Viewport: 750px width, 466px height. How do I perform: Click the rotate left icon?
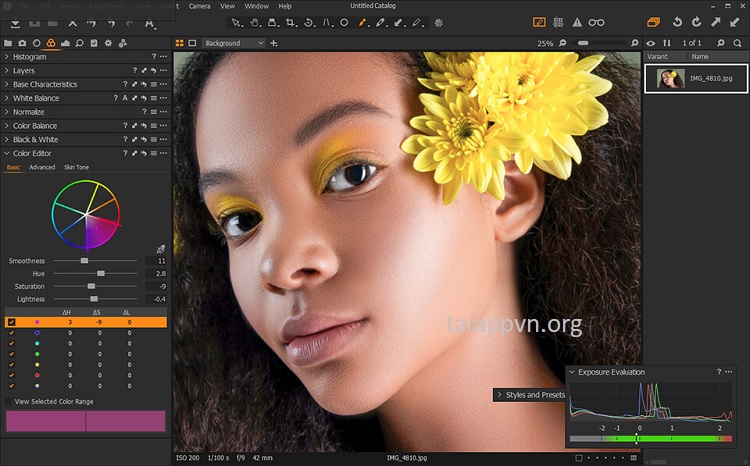(677, 22)
